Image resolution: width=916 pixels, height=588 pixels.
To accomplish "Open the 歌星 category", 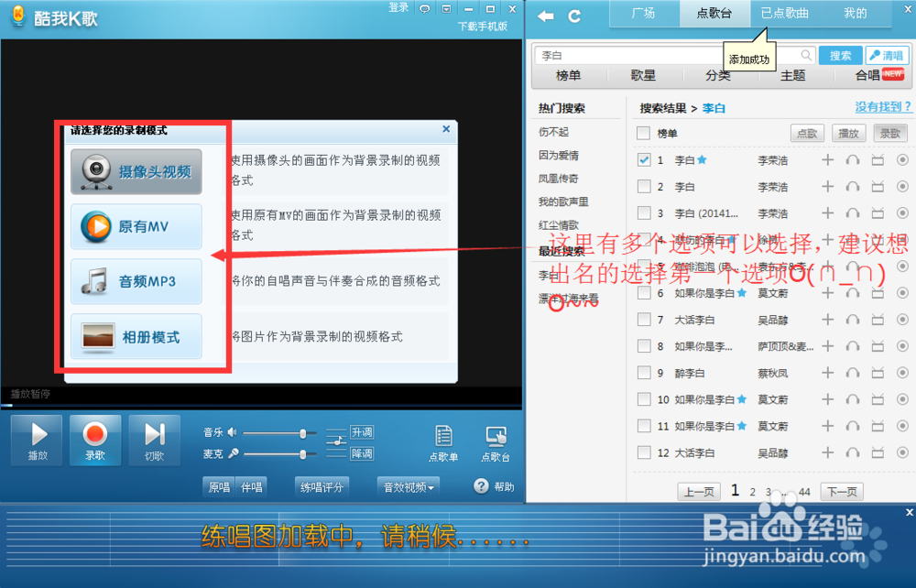I will pos(643,75).
